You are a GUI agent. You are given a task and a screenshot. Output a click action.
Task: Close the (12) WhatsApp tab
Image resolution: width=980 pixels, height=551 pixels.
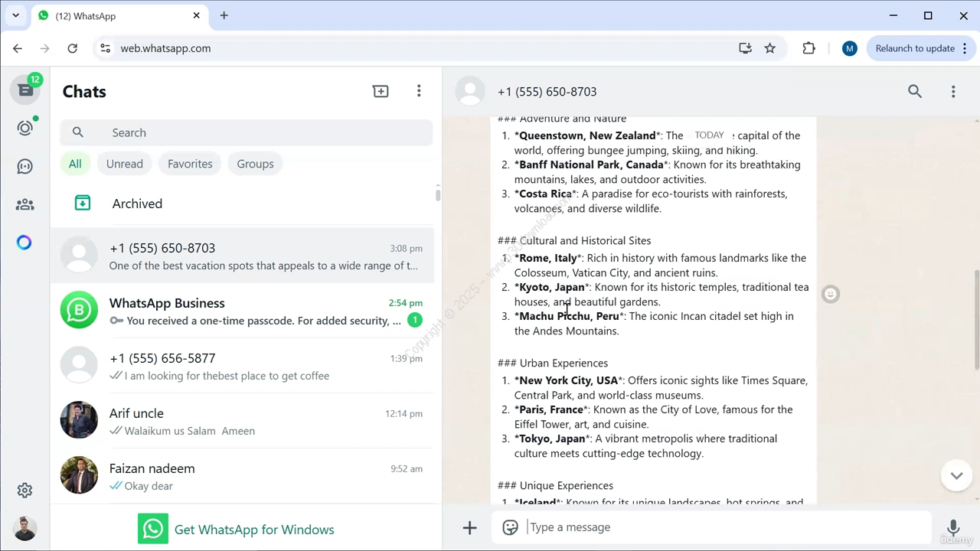click(x=197, y=15)
